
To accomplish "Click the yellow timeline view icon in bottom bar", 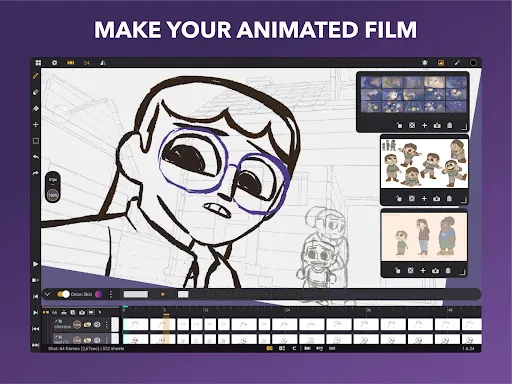I will [x=270, y=348].
